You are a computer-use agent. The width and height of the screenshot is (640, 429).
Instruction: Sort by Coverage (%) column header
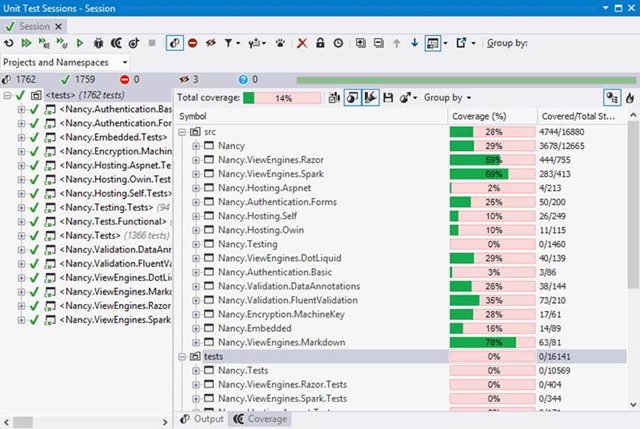(493, 116)
